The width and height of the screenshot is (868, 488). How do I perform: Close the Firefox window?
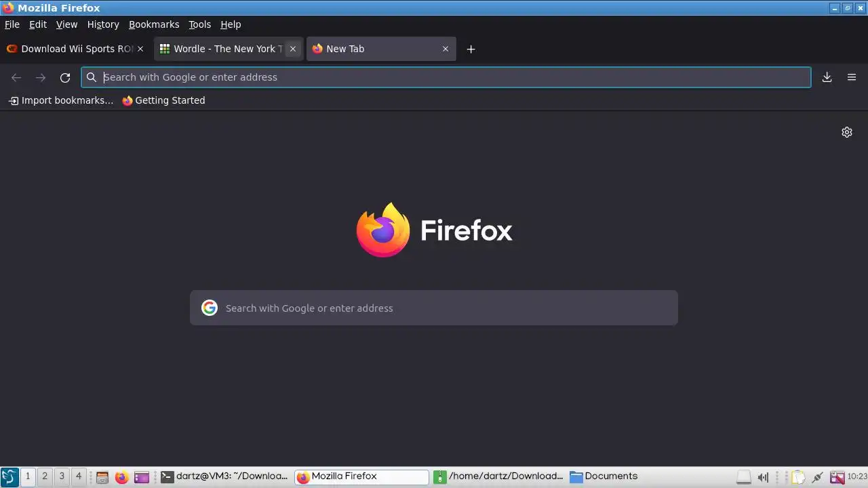860,8
